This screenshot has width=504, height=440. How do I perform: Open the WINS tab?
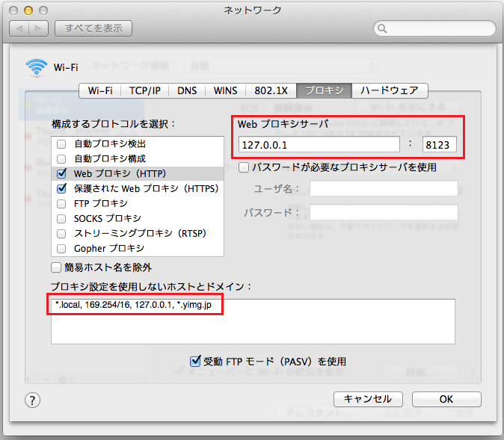pyautogui.click(x=225, y=90)
